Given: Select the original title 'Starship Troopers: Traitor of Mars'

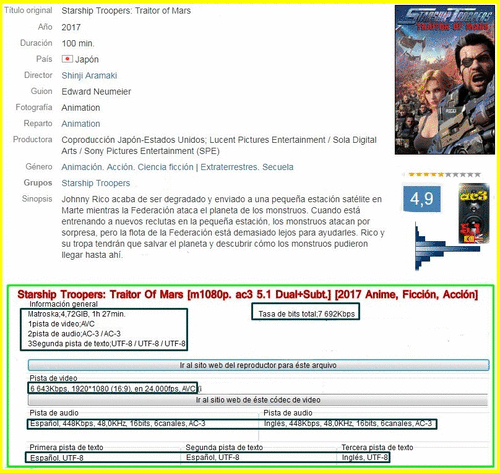Looking at the screenshot, I should pyautogui.click(x=126, y=11).
